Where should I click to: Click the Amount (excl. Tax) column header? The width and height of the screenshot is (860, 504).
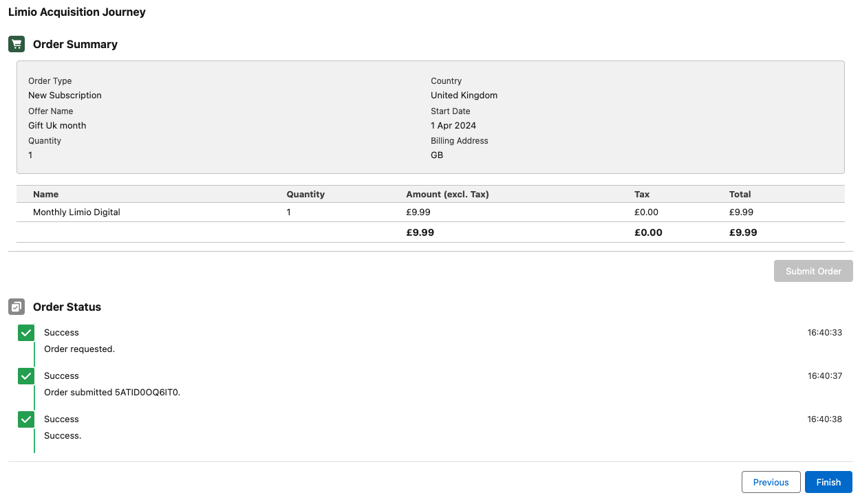pyautogui.click(x=447, y=195)
